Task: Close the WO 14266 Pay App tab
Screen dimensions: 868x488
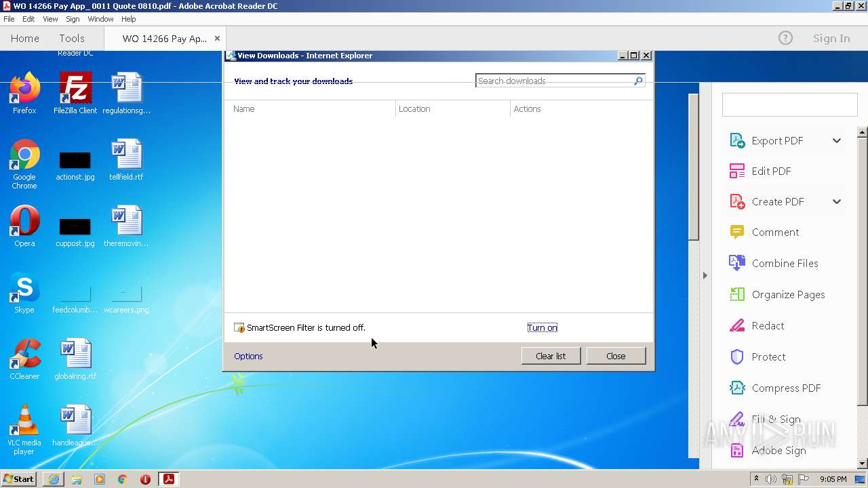Action: point(217,38)
